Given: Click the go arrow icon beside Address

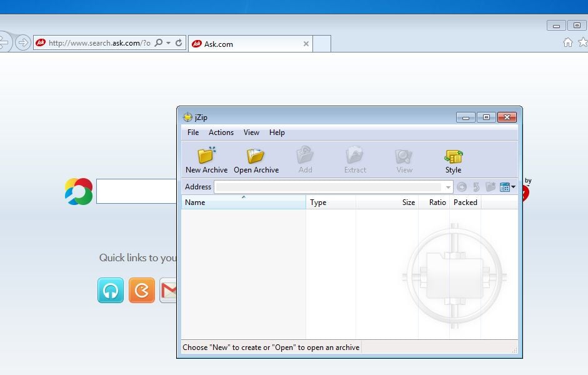Looking at the screenshot, I should point(462,187).
